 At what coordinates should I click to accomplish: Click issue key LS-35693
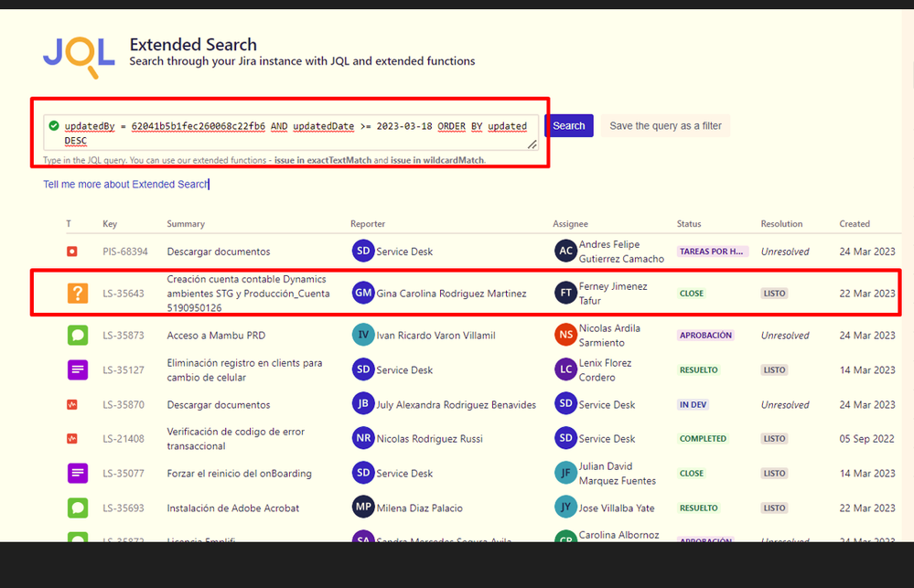(124, 508)
